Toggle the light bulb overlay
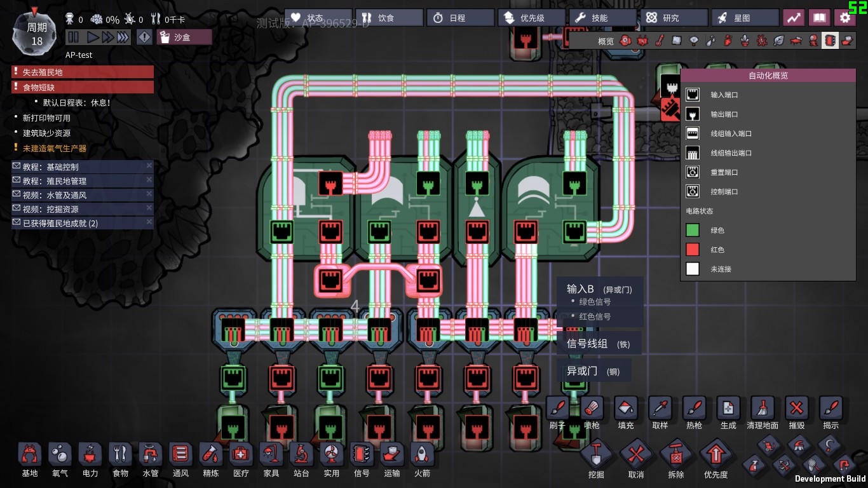 point(694,41)
